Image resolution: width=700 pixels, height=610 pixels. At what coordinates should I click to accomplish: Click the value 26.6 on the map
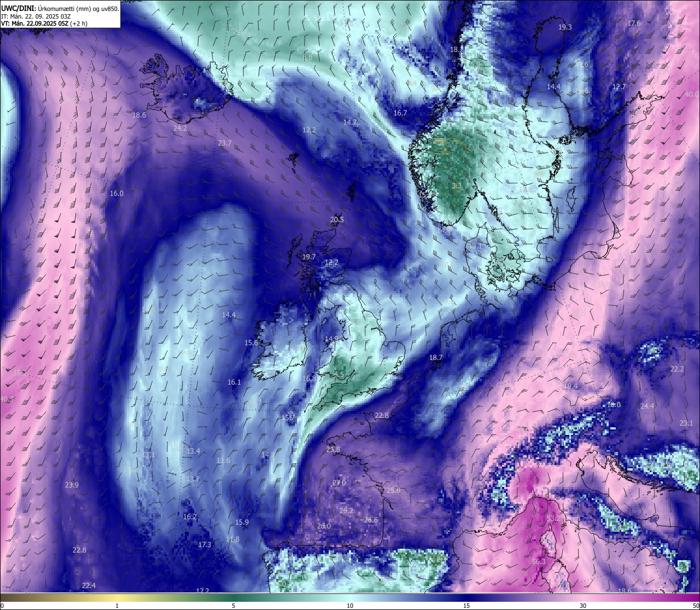click(371, 520)
